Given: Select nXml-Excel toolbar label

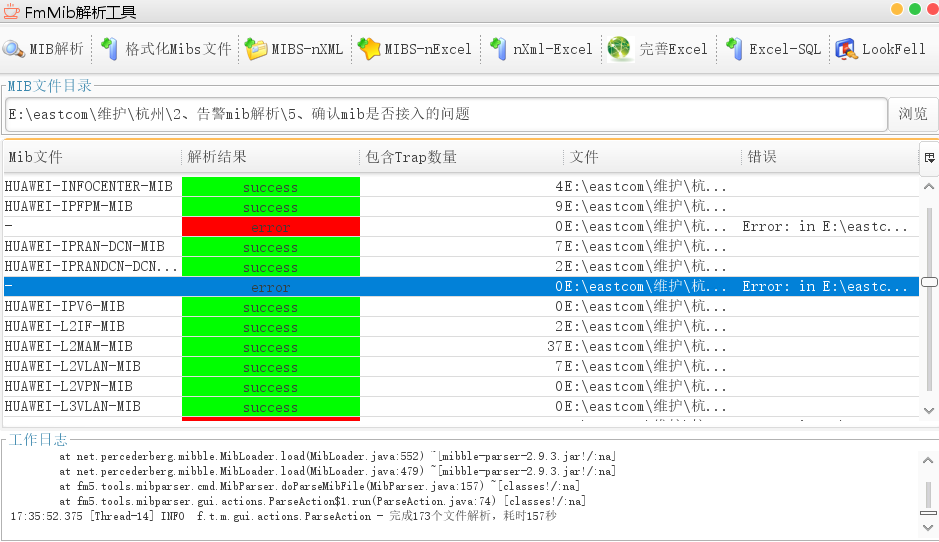Looking at the screenshot, I should coord(553,49).
